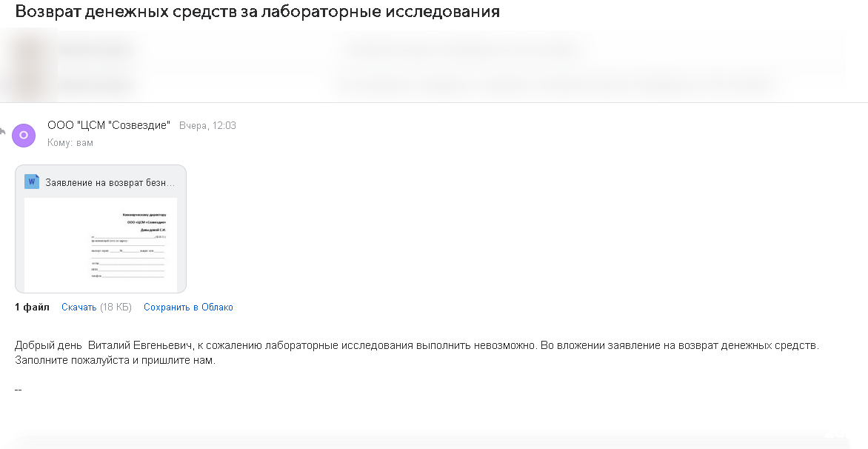Click the "(18 КБ)" file size text
The width and height of the screenshot is (868, 449).
(116, 307)
